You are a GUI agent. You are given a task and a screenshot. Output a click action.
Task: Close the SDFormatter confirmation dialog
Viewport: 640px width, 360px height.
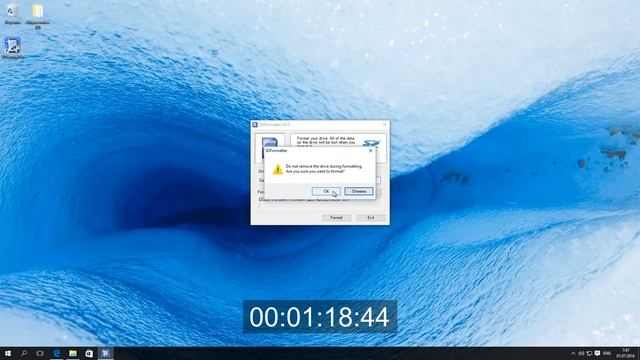pos(370,151)
